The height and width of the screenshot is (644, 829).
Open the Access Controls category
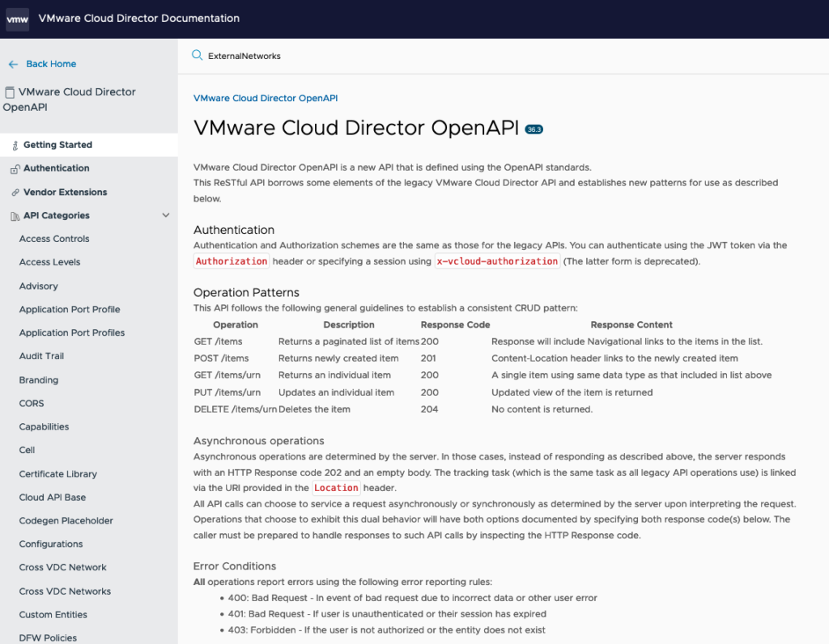tap(54, 239)
